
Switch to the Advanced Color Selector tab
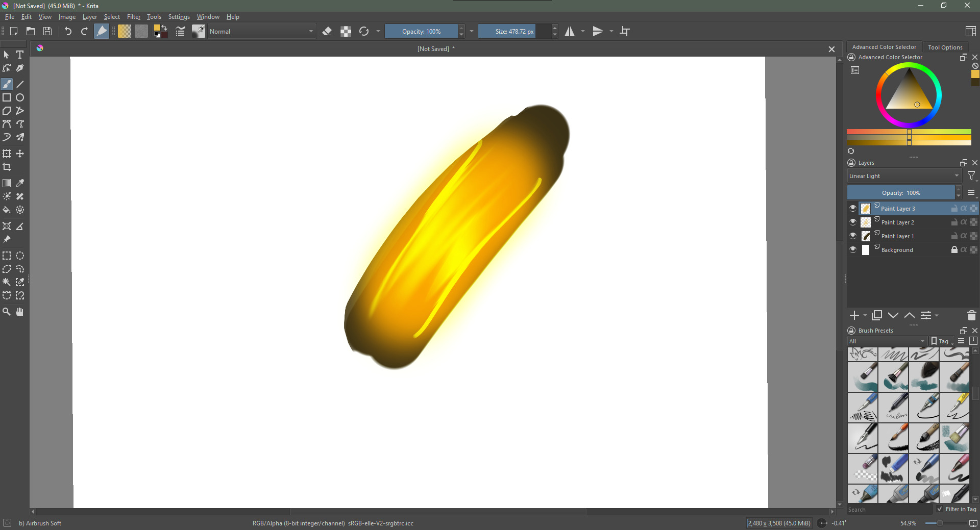tap(884, 47)
